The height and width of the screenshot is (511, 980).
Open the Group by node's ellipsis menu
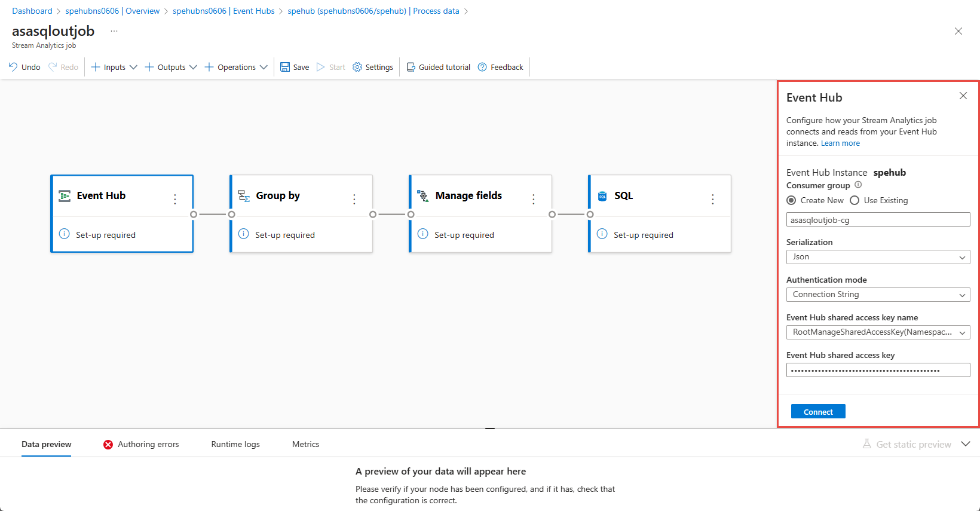(354, 199)
